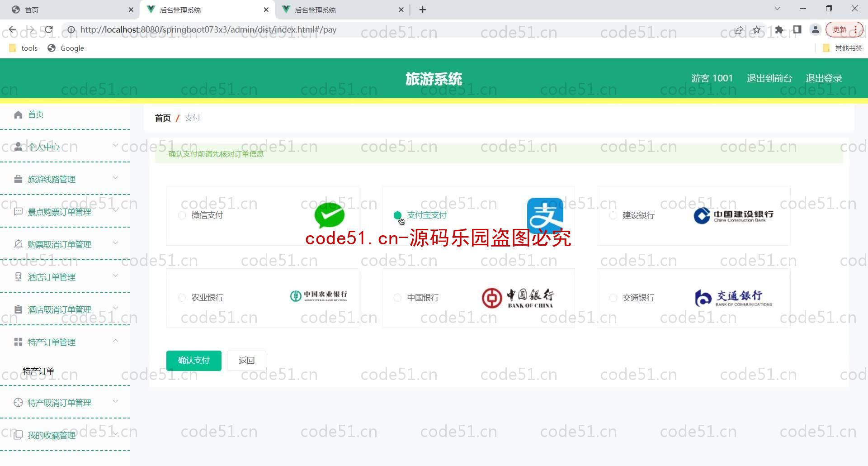This screenshot has height=466, width=868.
Task: Open the 其他书签 bookmarks folder
Action: (843, 48)
